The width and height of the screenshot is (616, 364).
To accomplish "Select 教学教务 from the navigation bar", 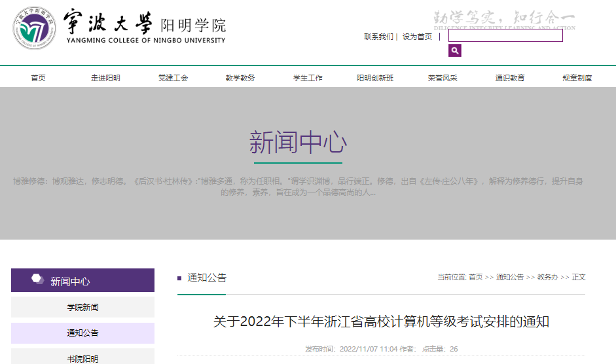I will click(x=240, y=78).
